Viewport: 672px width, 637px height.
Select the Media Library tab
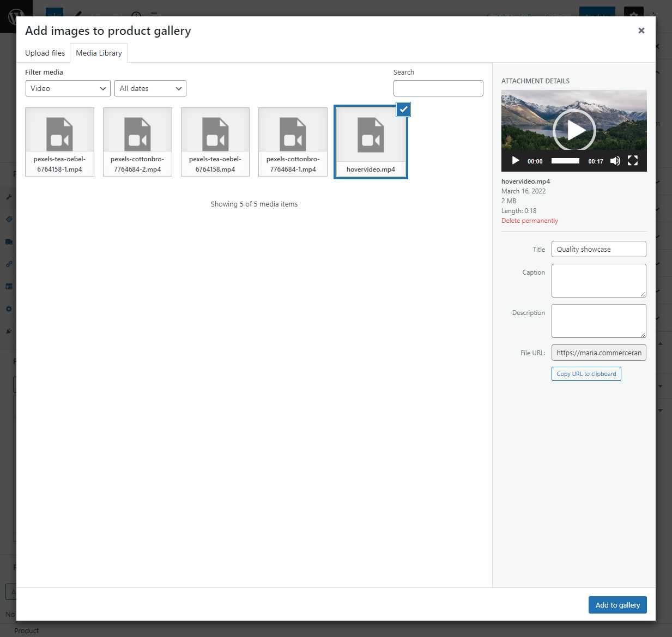(x=99, y=53)
